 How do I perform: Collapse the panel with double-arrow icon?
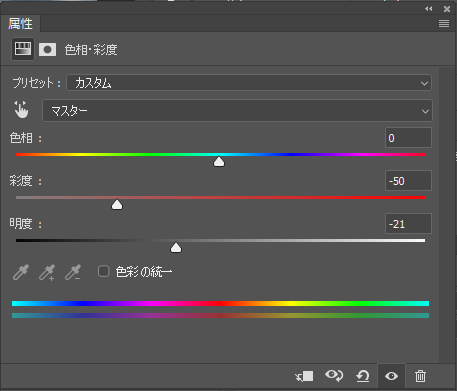429,9
